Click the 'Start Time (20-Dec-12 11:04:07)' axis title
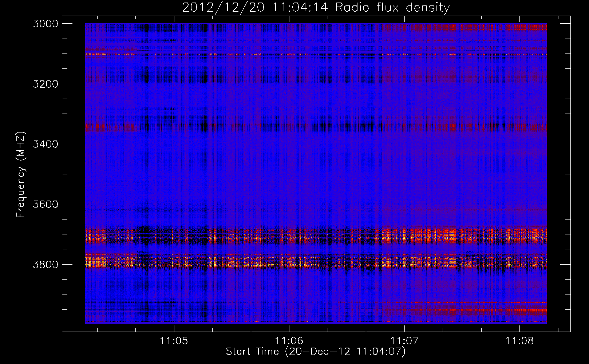The height and width of the screenshot is (364, 589). tap(316, 352)
